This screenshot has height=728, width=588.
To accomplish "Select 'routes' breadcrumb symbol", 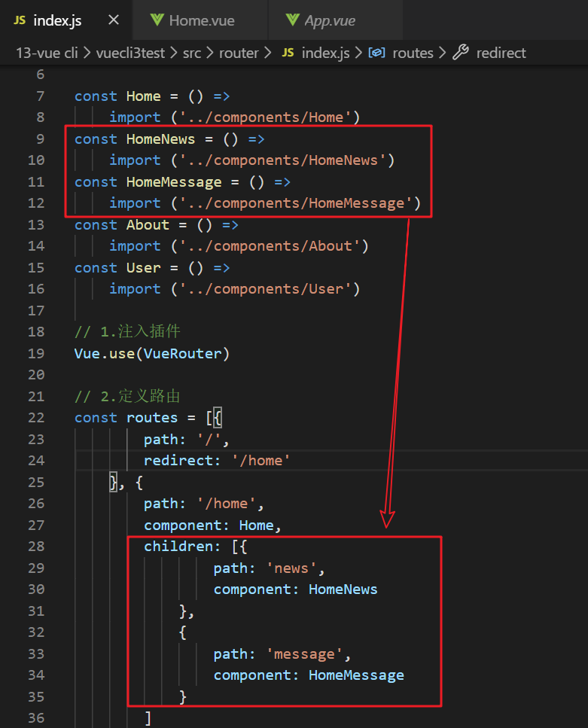I will [413, 53].
